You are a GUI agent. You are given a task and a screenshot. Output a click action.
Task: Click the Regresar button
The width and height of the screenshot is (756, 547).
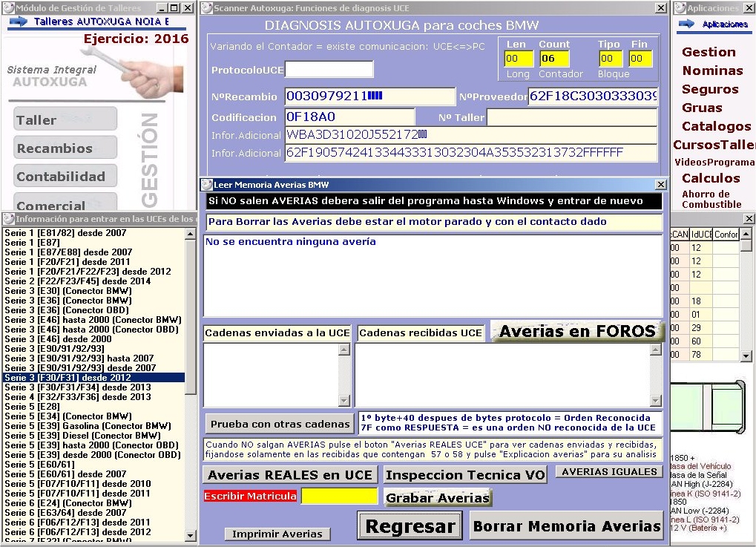point(410,525)
